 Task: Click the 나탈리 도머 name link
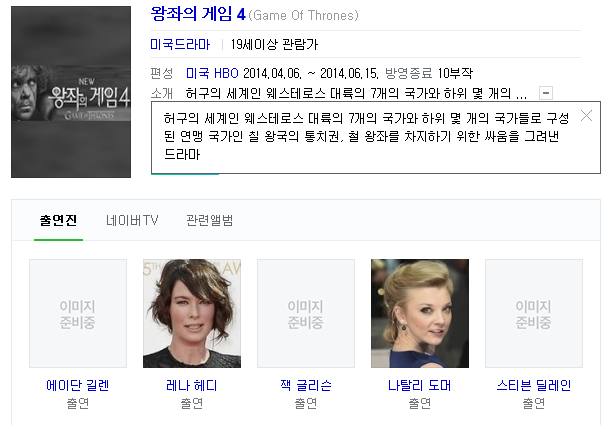tap(420, 385)
